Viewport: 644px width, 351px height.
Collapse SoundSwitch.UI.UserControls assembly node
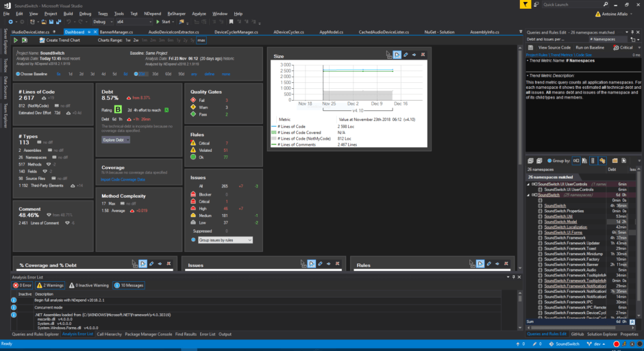(x=529, y=185)
